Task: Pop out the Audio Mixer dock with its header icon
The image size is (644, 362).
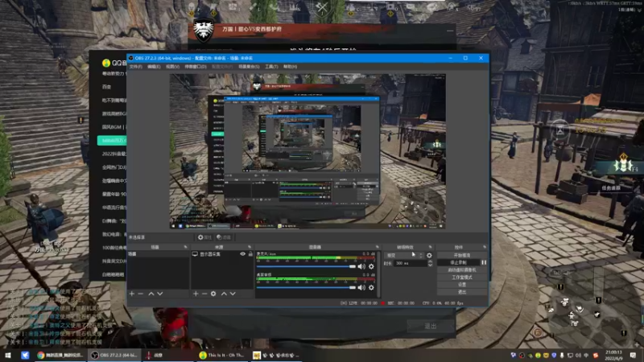Action: coord(377,247)
